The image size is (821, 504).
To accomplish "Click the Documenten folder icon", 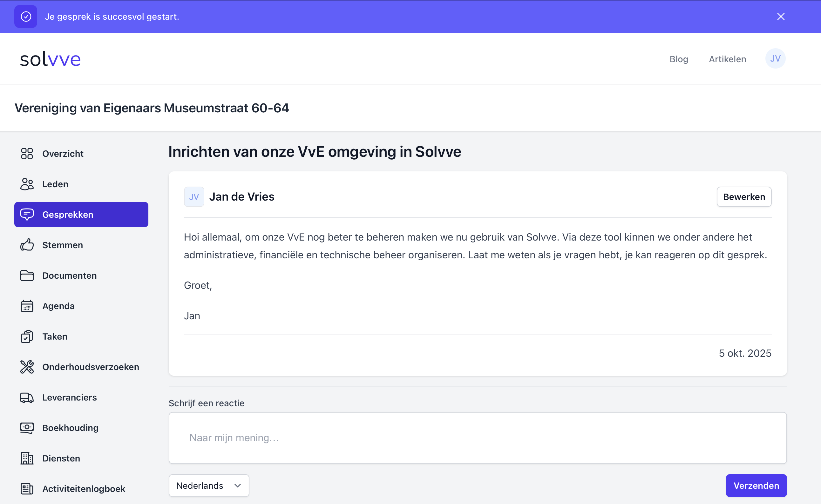I will [27, 276].
